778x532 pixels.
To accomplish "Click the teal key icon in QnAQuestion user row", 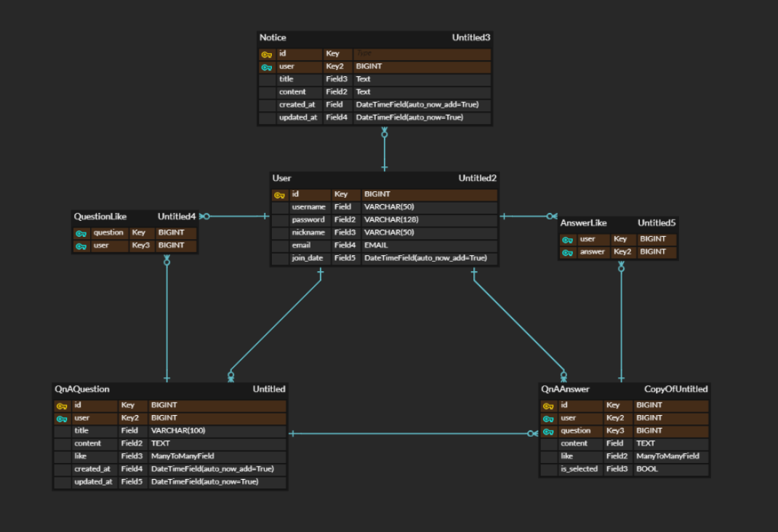I will (x=62, y=419).
